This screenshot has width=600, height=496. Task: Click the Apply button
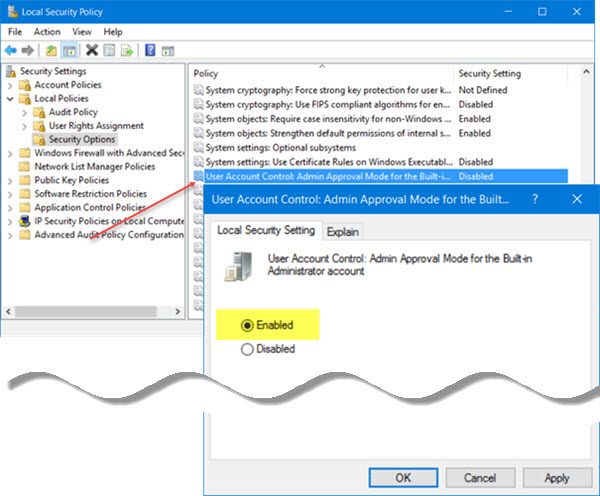[557, 478]
